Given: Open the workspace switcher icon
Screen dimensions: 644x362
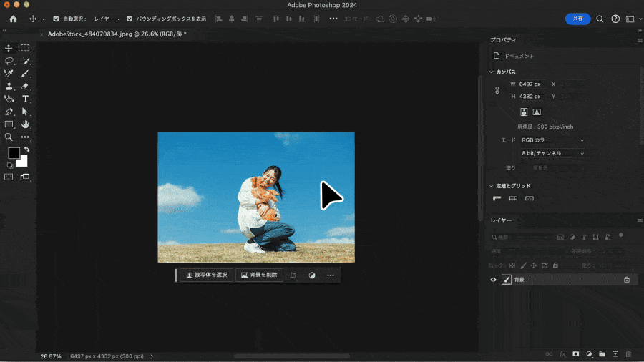Looking at the screenshot, I should (x=630, y=19).
